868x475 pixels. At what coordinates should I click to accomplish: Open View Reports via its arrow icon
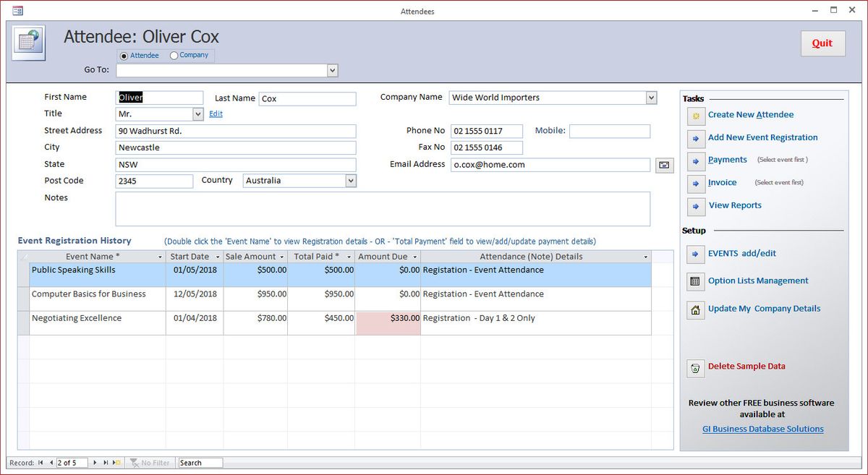point(696,206)
